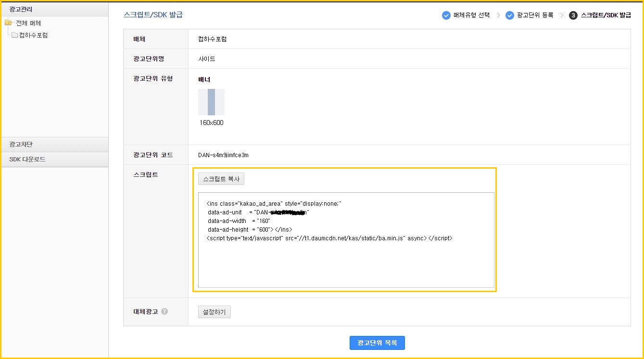Select the 160x600 banner thumbnail
This screenshot has width=644, height=359.
click(x=211, y=102)
